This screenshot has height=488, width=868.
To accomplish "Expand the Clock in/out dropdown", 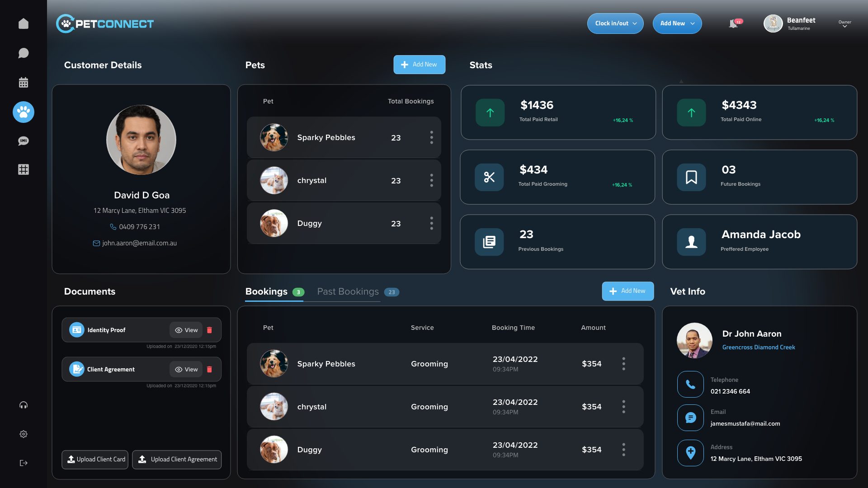I will click(615, 23).
